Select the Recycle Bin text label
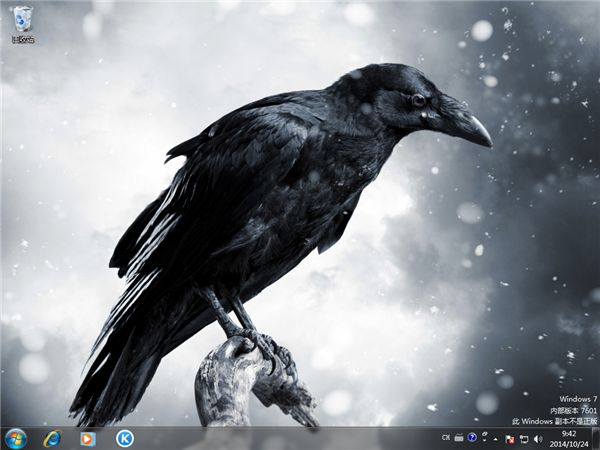Viewport: 600px width, 450px height. click(x=22, y=40)
